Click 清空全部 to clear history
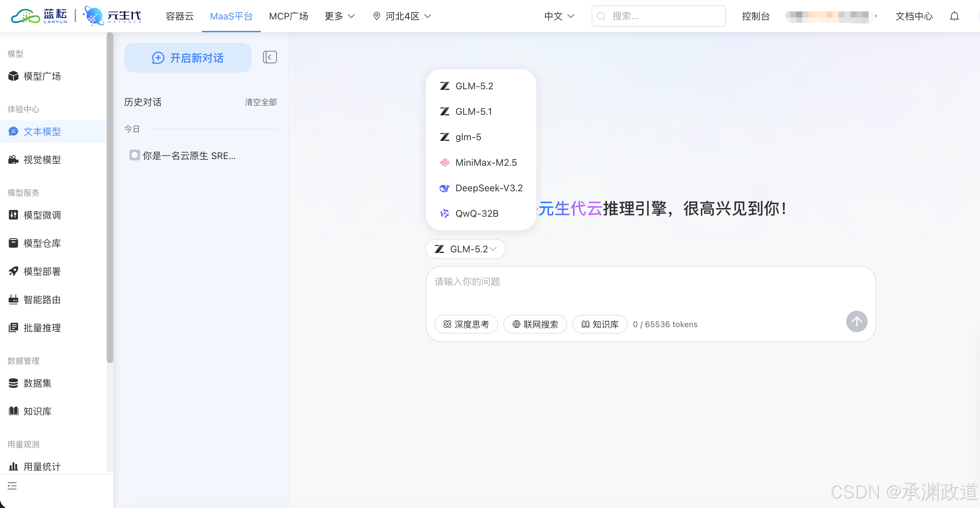The width and height of the screenshot is (980, 508). (261, 102)
